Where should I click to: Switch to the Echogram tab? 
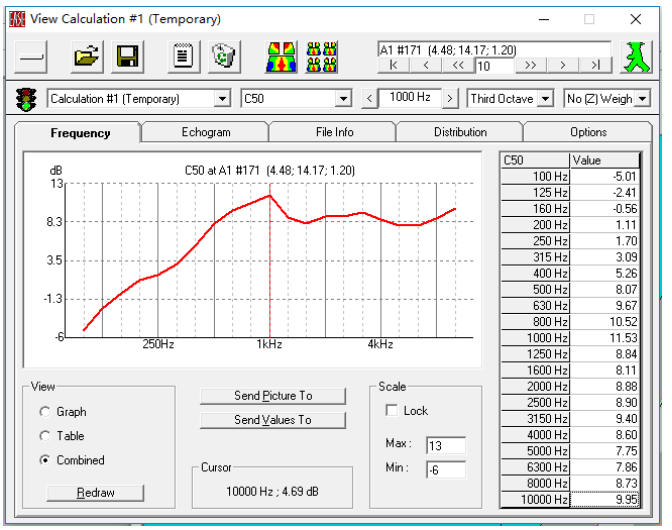coord(205,132)
